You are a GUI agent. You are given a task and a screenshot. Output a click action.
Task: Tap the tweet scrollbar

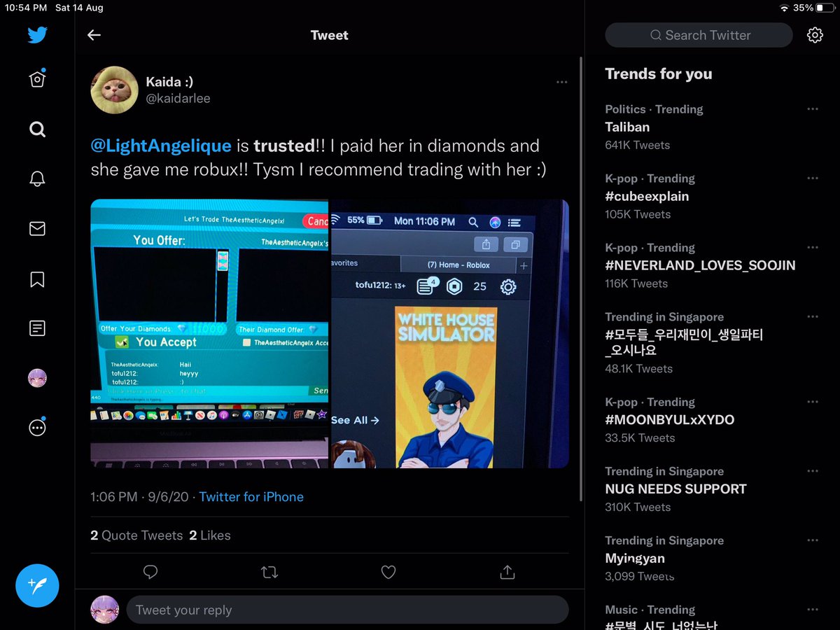click(x=581, y=279)
